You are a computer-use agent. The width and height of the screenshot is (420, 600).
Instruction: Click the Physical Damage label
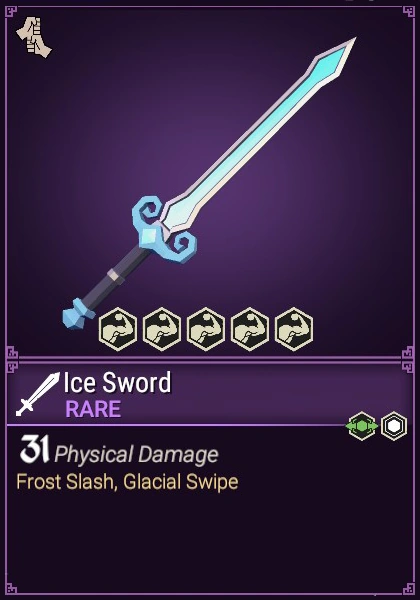point(136,455)
